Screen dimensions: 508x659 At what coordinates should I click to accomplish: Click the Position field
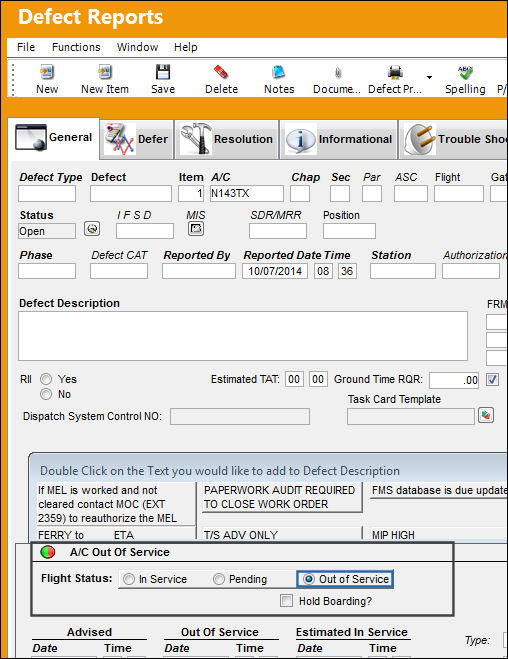[x=349, y=231]
